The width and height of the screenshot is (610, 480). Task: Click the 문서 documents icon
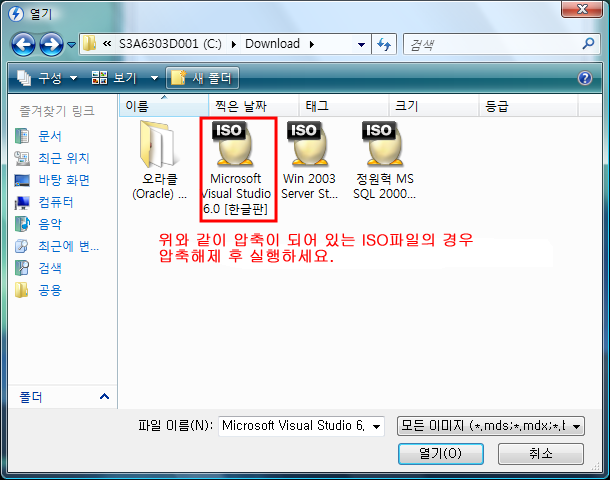22,136
